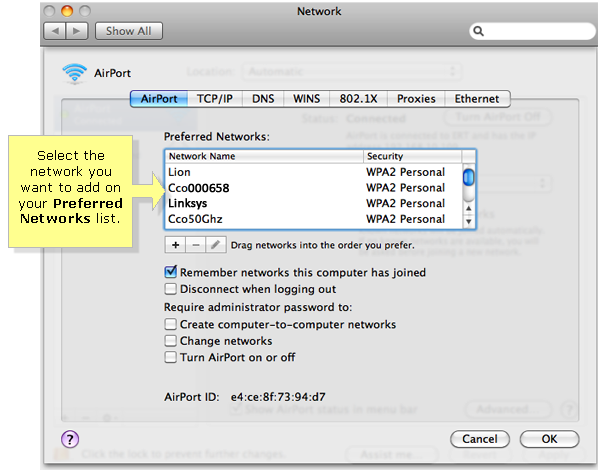Viewport: 600px width, 472px height.
Task: Click the Cancel button
Action: (x=480, y=439)
